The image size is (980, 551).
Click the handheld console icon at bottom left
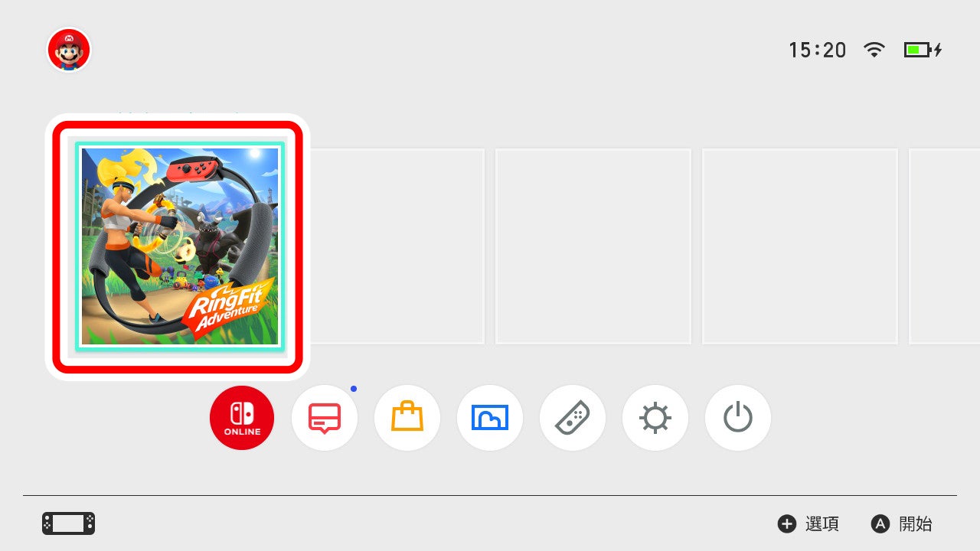click(x=69, y=523)
